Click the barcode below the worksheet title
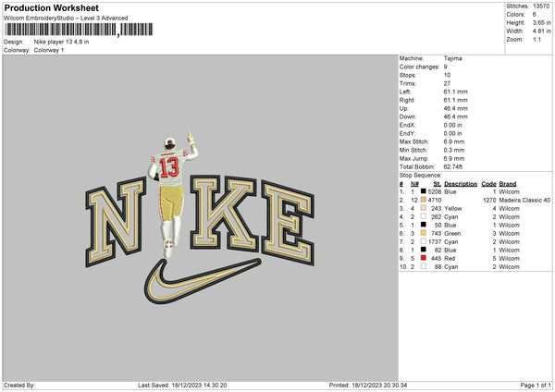 (x=79, y=30)
